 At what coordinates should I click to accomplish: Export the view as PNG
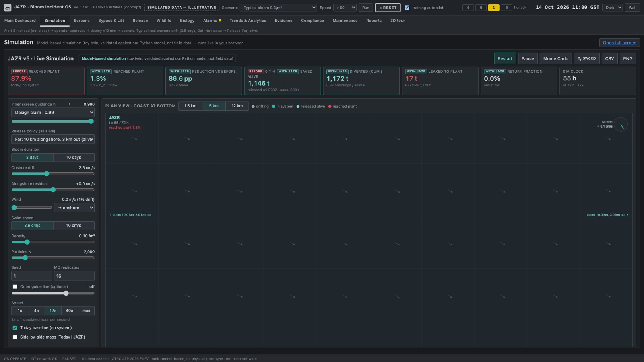click(x=627, y=58)
